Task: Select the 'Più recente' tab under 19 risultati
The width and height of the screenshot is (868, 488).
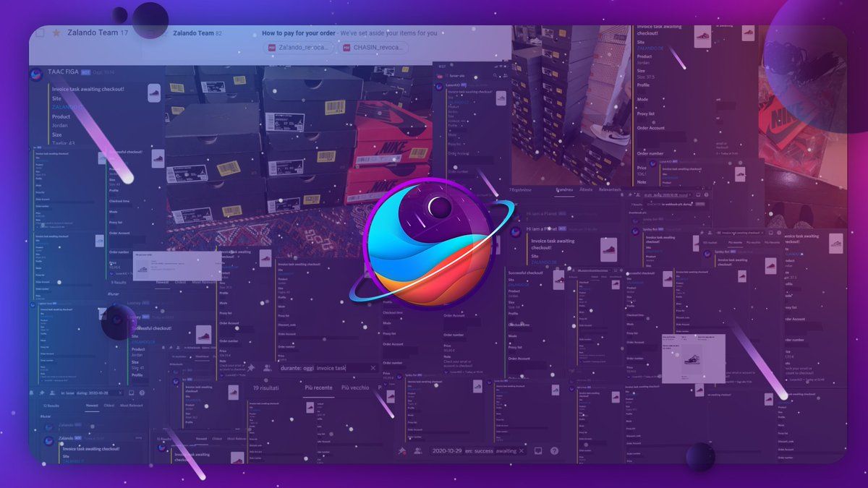Action: 318,388
